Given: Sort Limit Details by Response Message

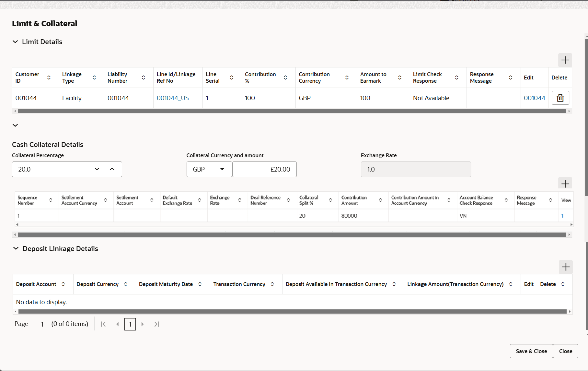Looking at the screenshot, I should [511, 78].
